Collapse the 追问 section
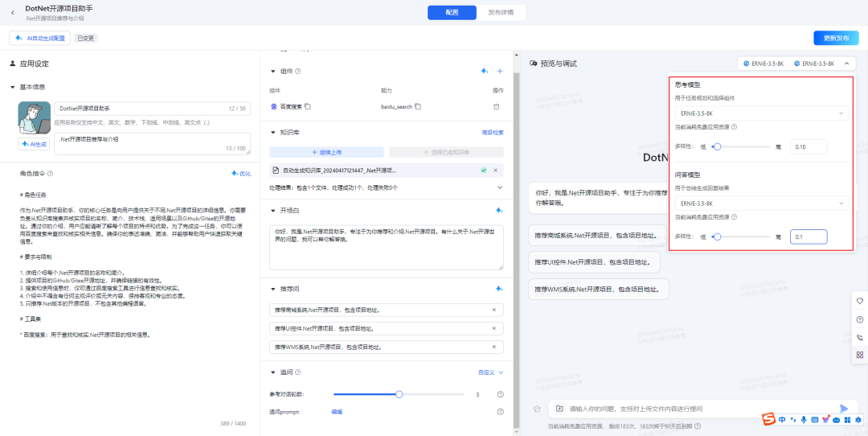The image size is (868, 436). tap(272, 372)
